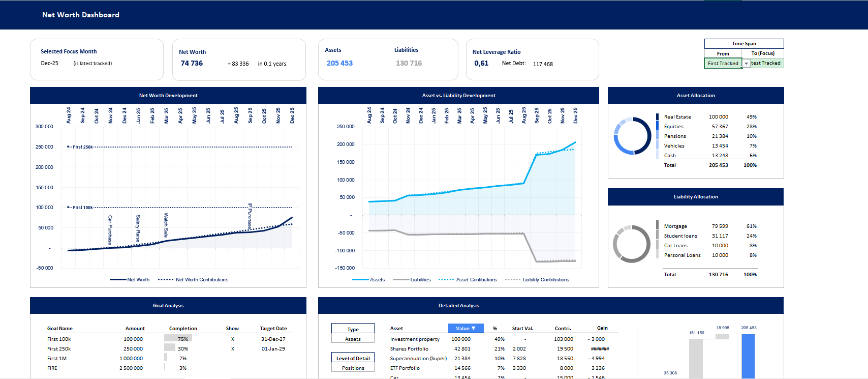Image resolution: width=868 pixels, height=379 pixels.
Task: Click the 'First 100k' goal line label in the chart
Action: (82, 208)
